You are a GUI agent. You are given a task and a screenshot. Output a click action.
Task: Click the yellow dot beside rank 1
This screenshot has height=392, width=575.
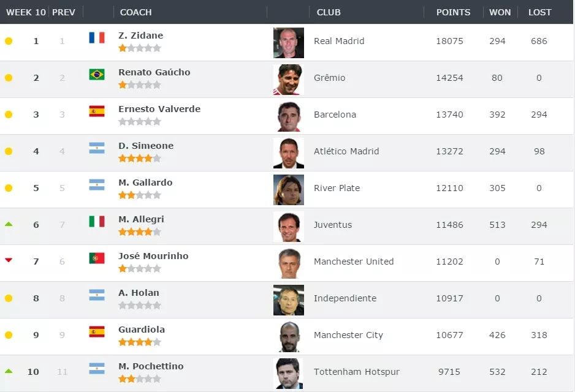[9, 41]
